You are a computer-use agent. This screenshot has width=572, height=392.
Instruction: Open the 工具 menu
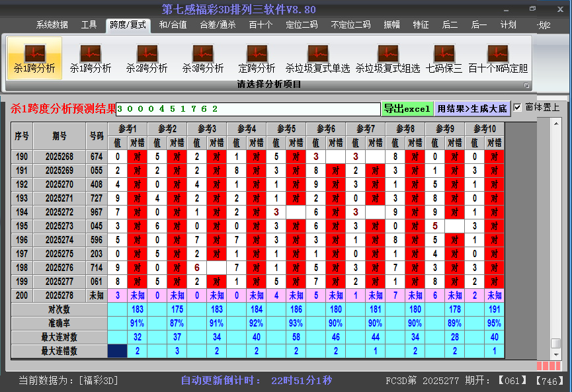click(x=89, y=25)
